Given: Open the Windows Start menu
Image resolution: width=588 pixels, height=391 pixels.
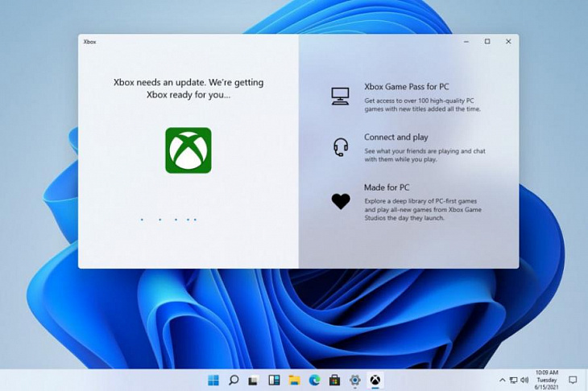Looking at the screenshot, I should (213, 380).
